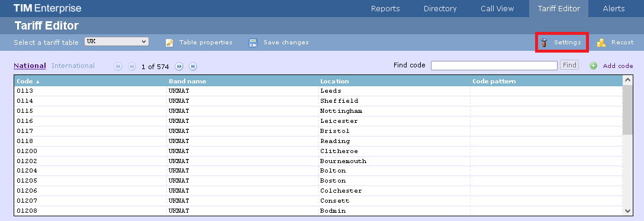
Task: Go to first page arrow
Action: [118, 66]
